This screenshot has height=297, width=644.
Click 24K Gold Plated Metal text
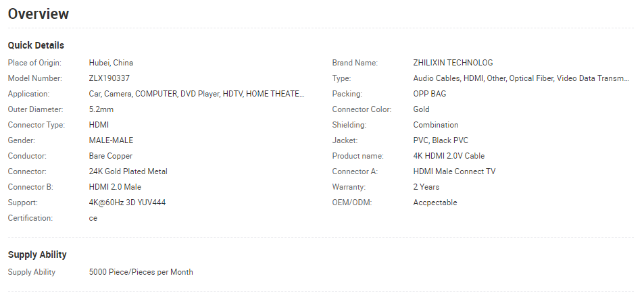coord(128,171)
